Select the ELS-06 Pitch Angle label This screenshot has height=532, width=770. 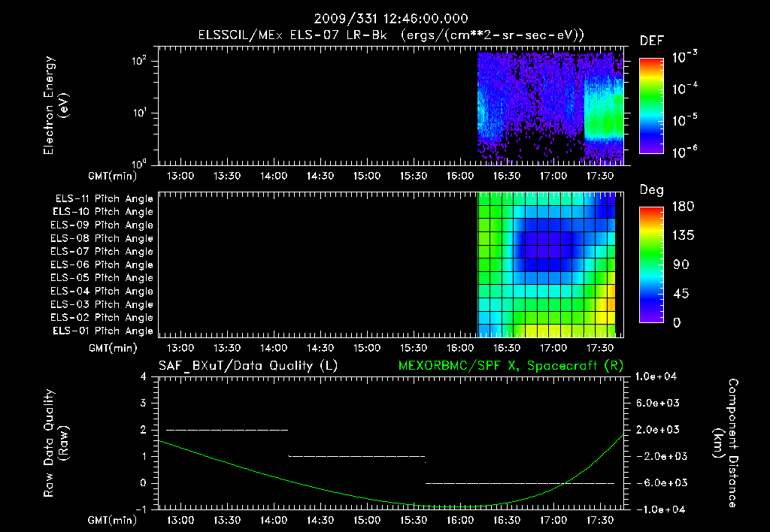pos(102,264)
